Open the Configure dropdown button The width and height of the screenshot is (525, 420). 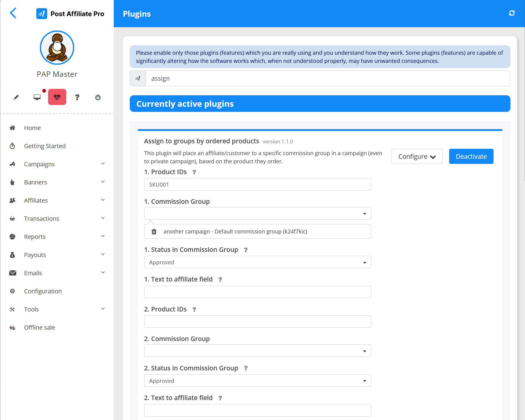pos(417,156)
